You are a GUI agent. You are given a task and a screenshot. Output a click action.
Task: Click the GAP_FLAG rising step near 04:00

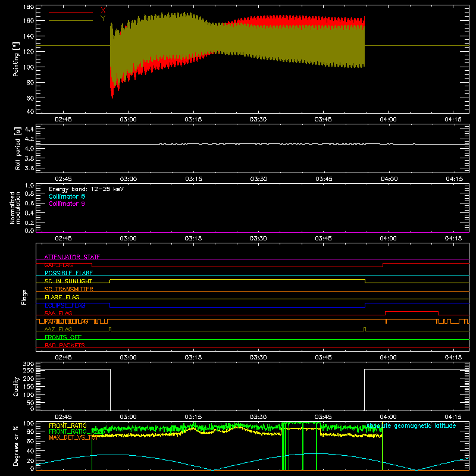pos(383,265)
